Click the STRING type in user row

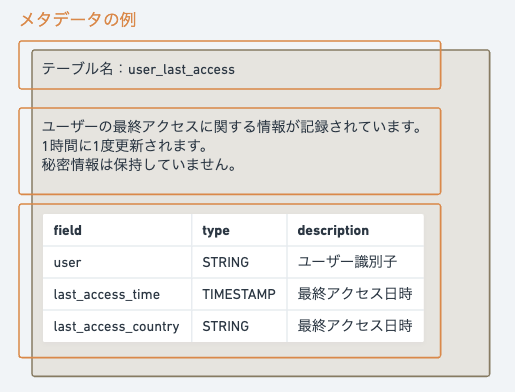[239, 262]
